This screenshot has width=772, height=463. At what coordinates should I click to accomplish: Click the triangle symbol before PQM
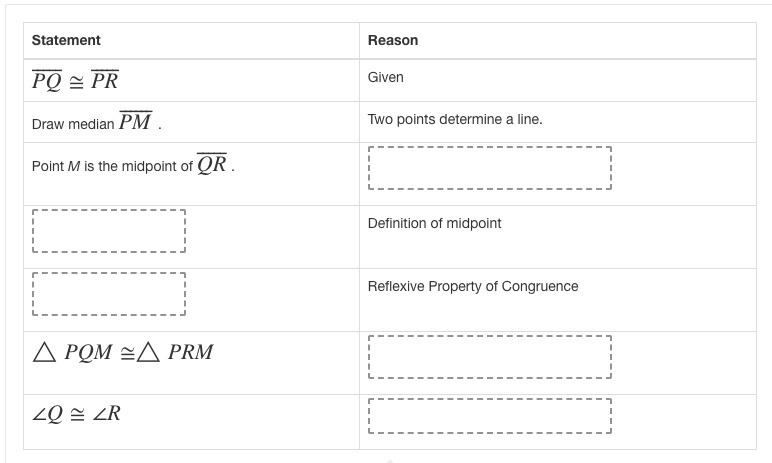click(x=44, y=352)
